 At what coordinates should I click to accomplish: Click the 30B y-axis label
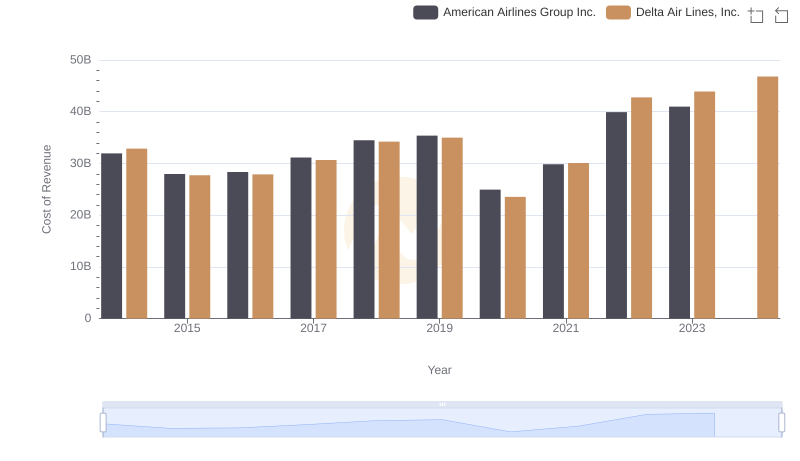click(81, 163)
